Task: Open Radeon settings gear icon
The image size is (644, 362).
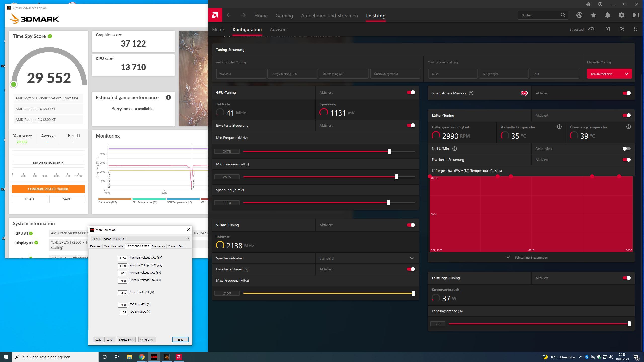Action: click(622, 15)
